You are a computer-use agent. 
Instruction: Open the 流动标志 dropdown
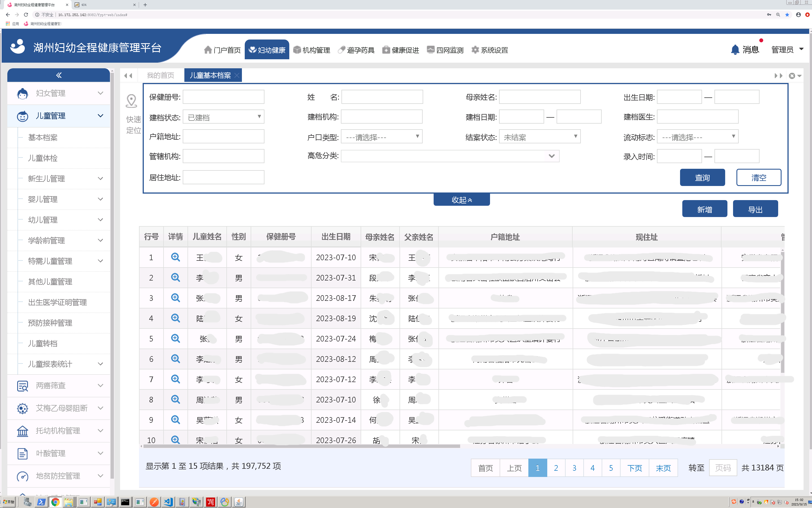(x=698, y=137)
